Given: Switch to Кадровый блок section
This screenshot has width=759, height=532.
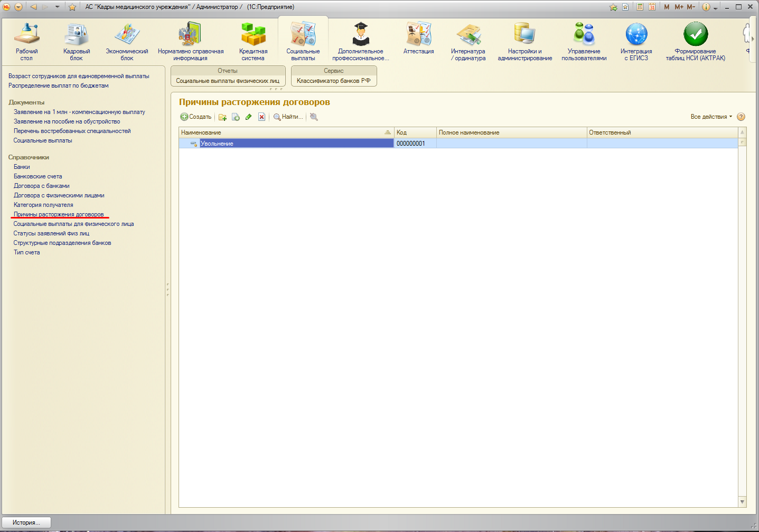Looking at the screenshot, I should [x=77, y=40].
